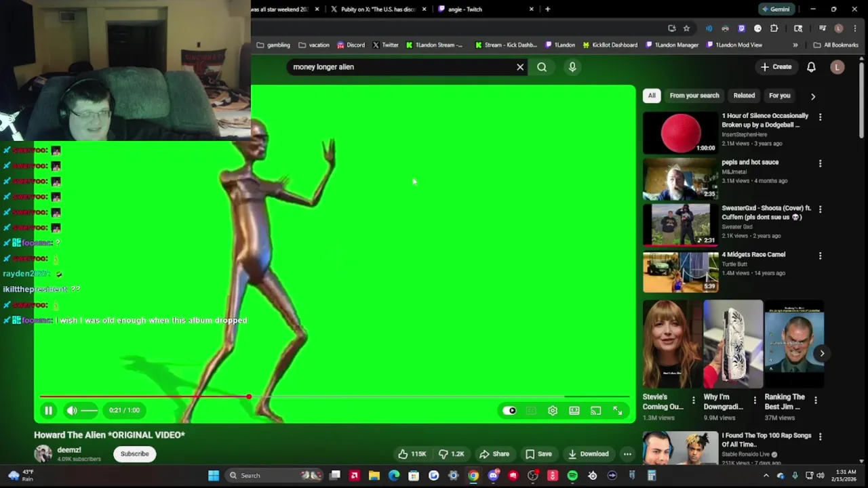
Task: Clear the YouTube search field text
Action: click(x=520, y=67)
